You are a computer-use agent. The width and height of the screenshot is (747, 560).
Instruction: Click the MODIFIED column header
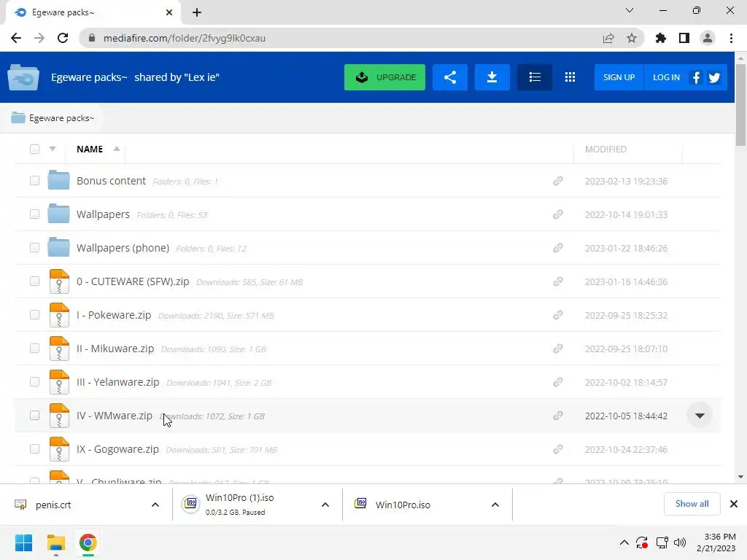click(x=605, y=149)
